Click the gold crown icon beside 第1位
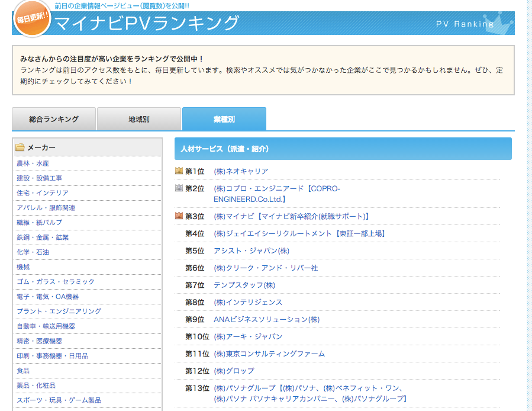 click(179, 171)
